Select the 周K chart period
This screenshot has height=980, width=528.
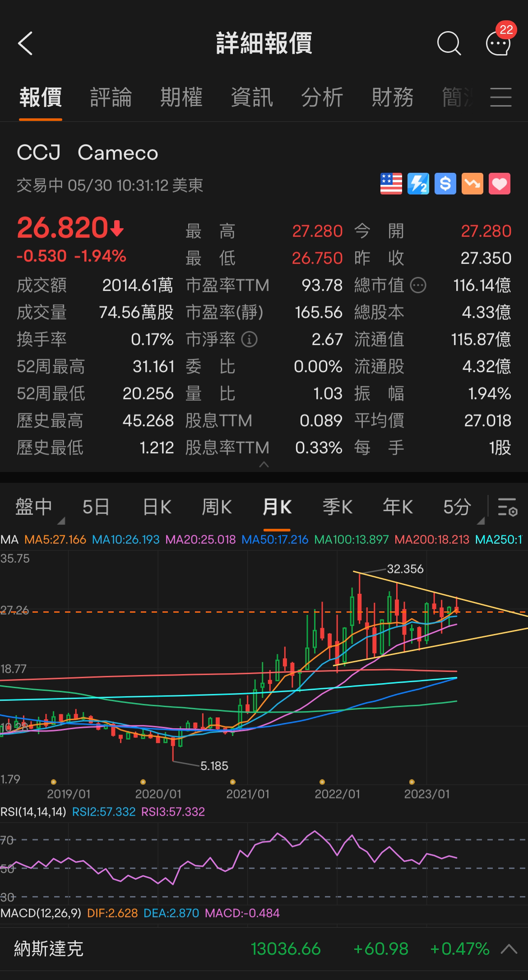(217, 507)
